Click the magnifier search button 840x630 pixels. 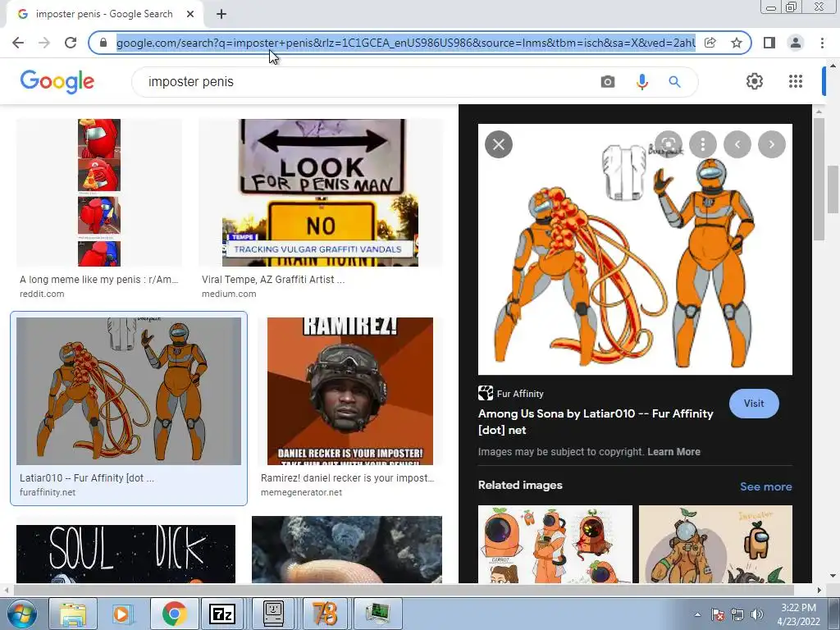click(x=674, y=81)
